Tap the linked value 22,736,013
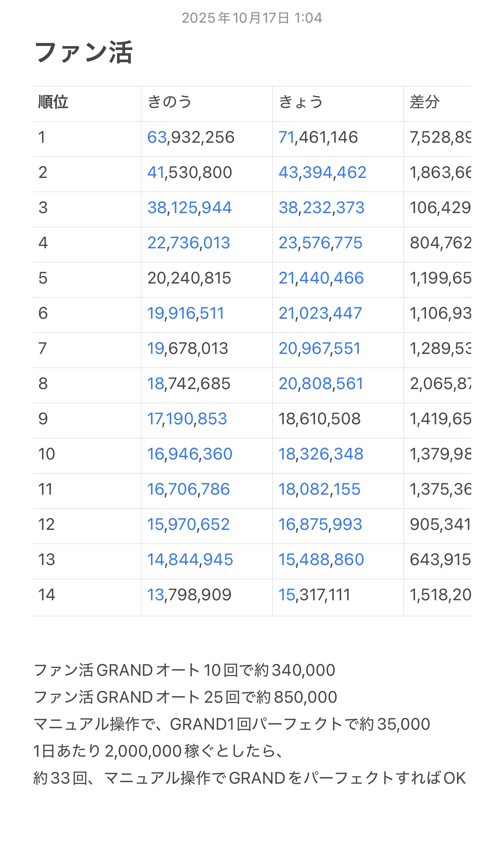The width and height of the screenshot is (504, 856). [x=189, y=243]
